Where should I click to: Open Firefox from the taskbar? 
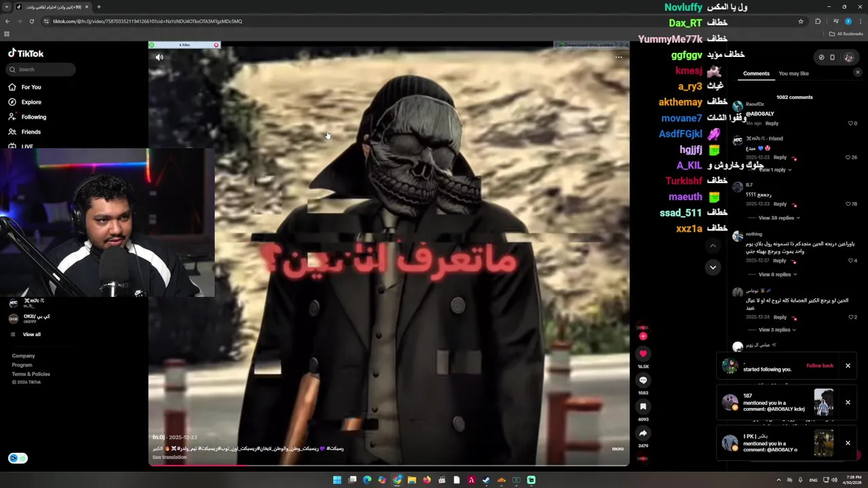[427, 480]
